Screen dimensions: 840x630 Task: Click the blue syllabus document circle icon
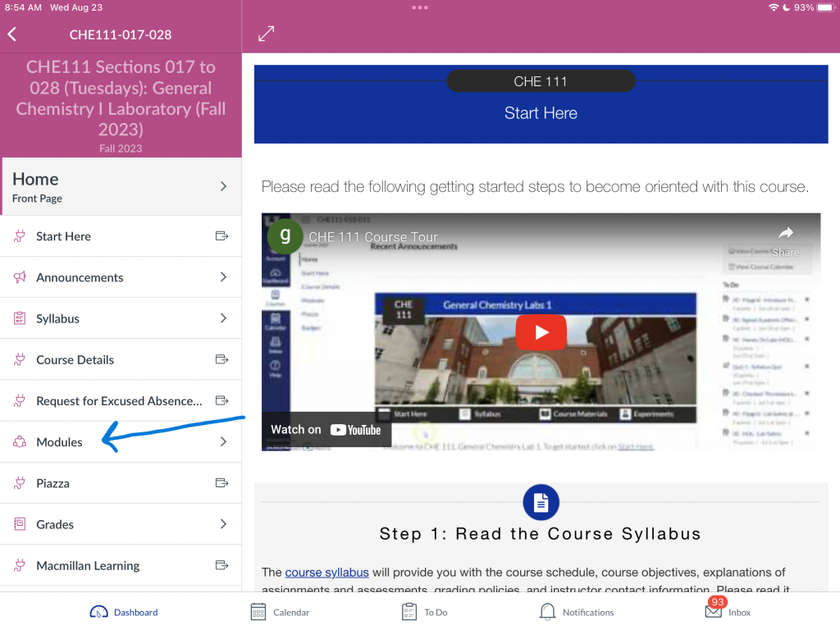pos(541,503)
